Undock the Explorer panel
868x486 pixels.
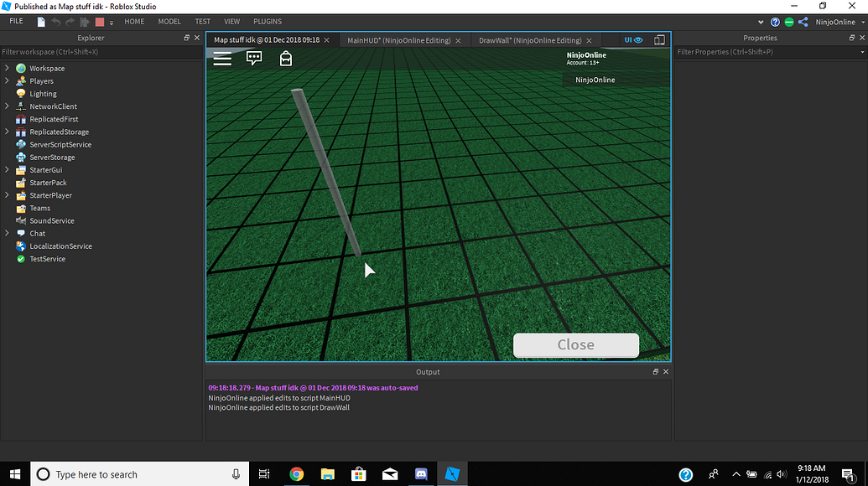[186, 38]
